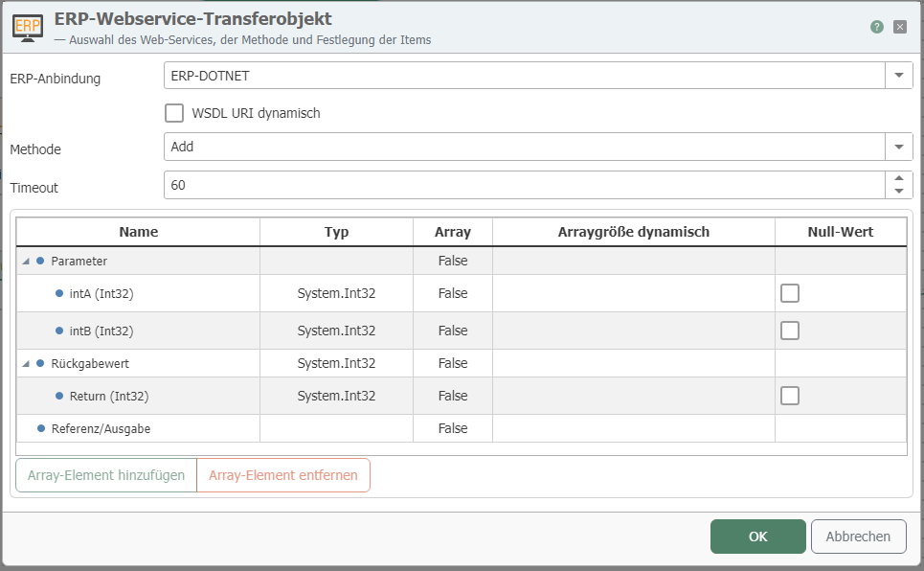Open help via green question mark icon

pos(877,27)
